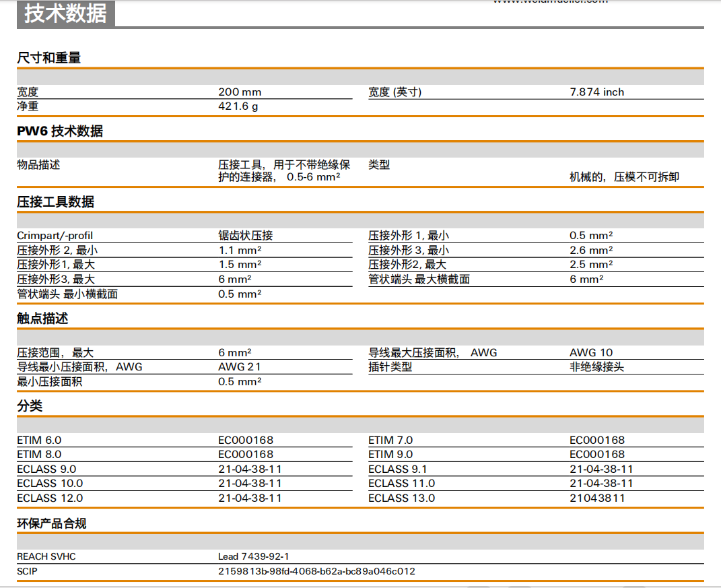Click the AWG 10 value
Image resolution: width=721 pixels, height=588 pixels.
click(x=591, y=353)
